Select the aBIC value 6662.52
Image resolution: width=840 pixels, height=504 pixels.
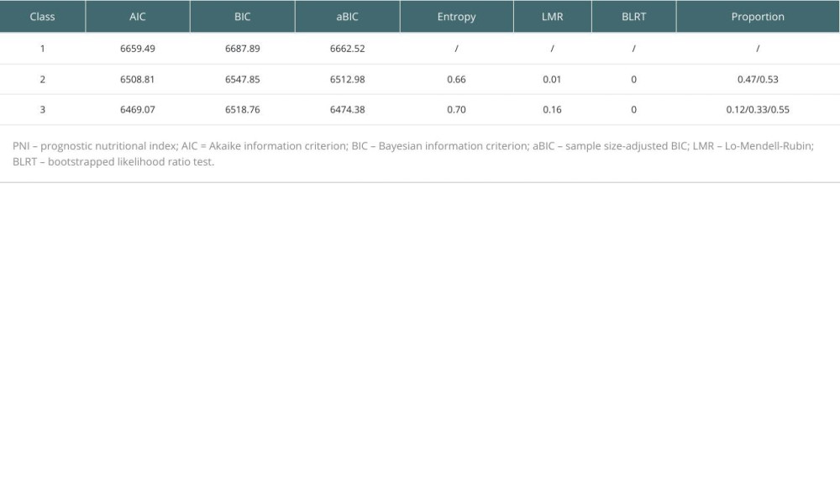tap(347, 49)
